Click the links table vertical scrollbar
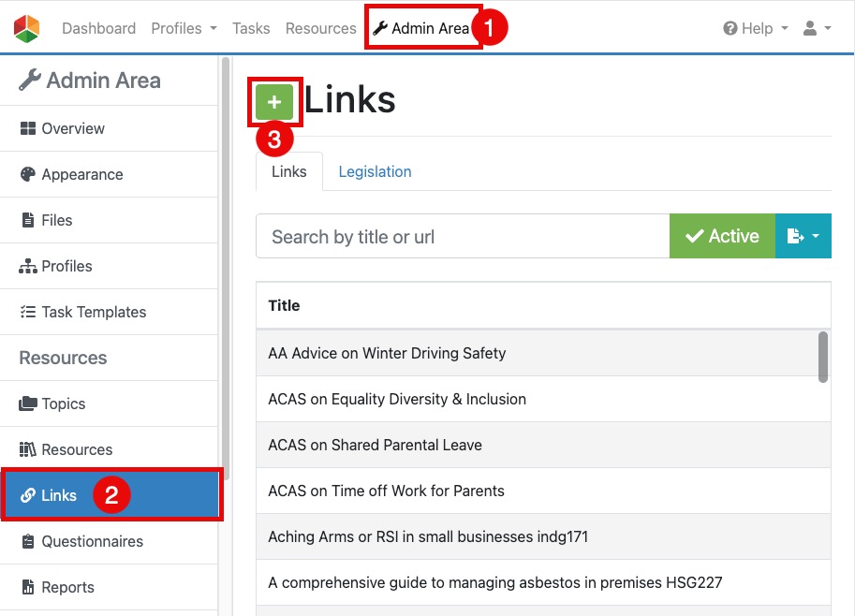The image size is (855, 616). [x=823, y=357]
